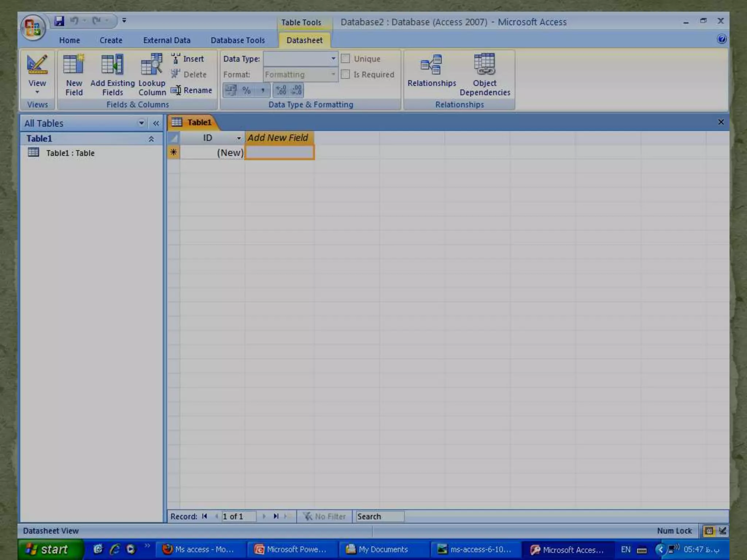Open the Relationships window icon
This screenshot has height=560, width=747.
pos(431,65)
